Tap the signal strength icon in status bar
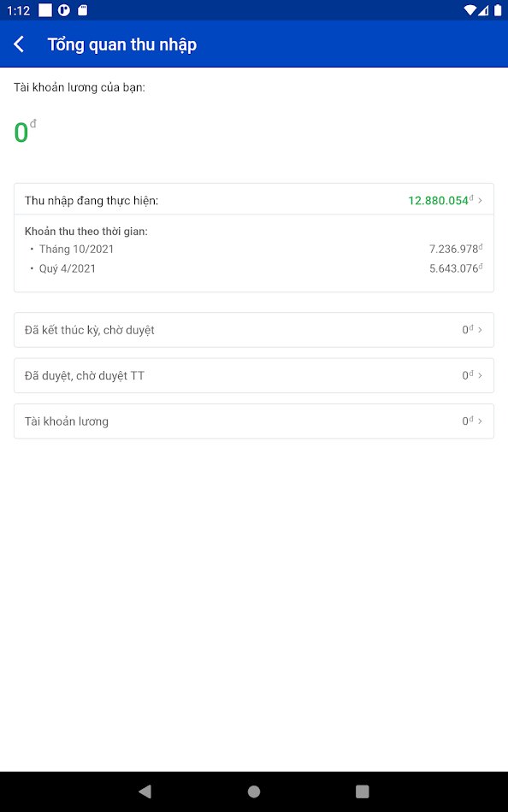Image resolution: width=508 pixels, height=812 pixels. click(x=484, y=9)
